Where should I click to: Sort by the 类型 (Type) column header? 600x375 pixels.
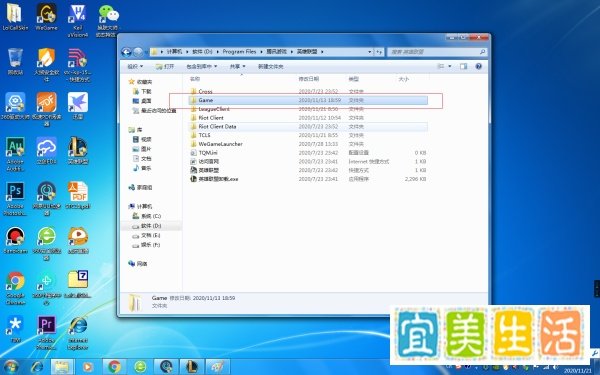click(353, 79)
